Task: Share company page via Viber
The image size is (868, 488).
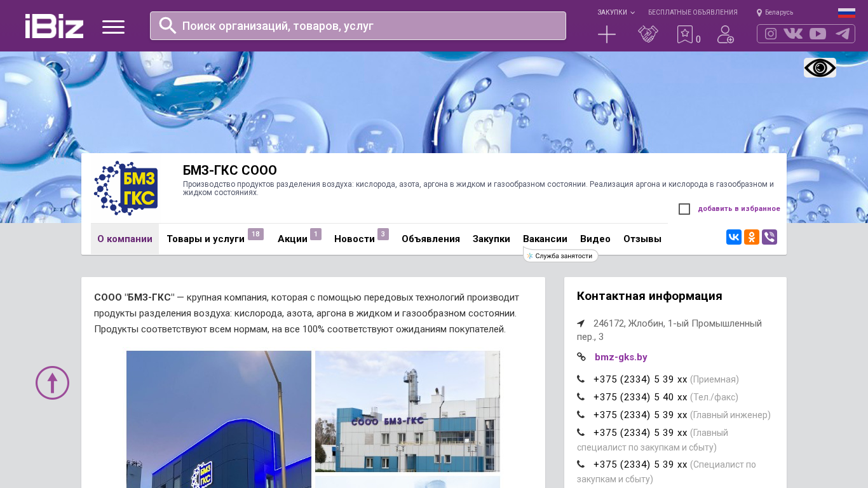Action: [x=770, y=237]
